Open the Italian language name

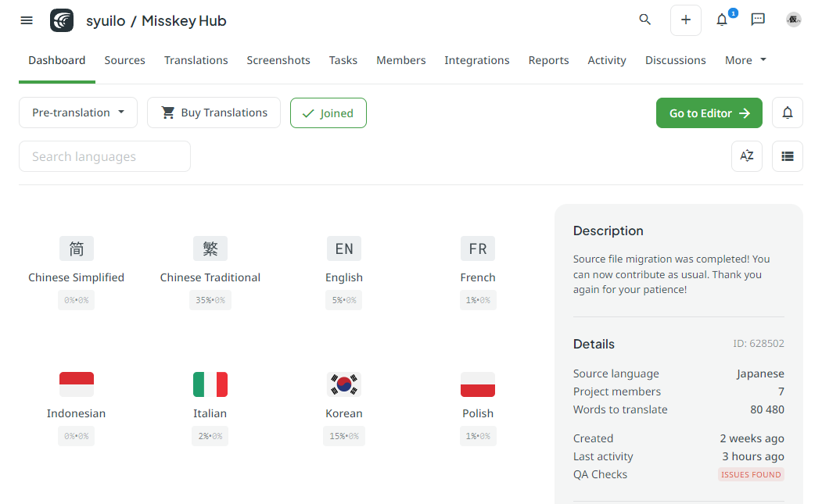click(x=210, y=413)
